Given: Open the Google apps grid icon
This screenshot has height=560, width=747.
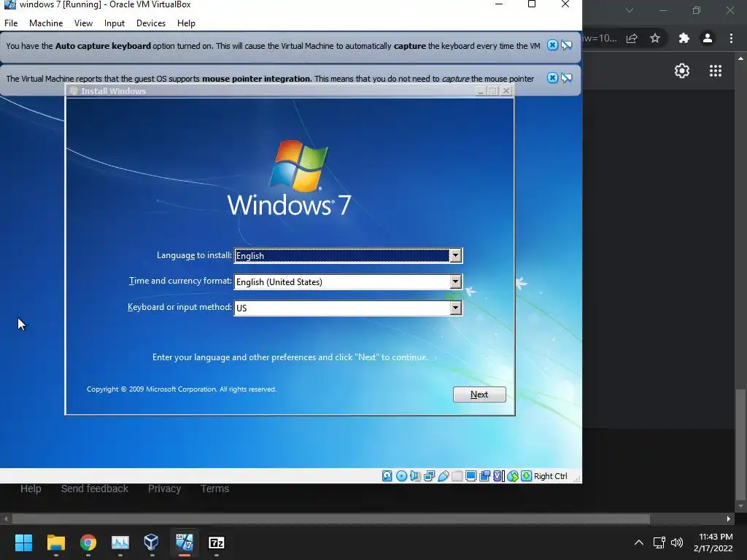Looking at the screenshot, I should click(716, 71).
